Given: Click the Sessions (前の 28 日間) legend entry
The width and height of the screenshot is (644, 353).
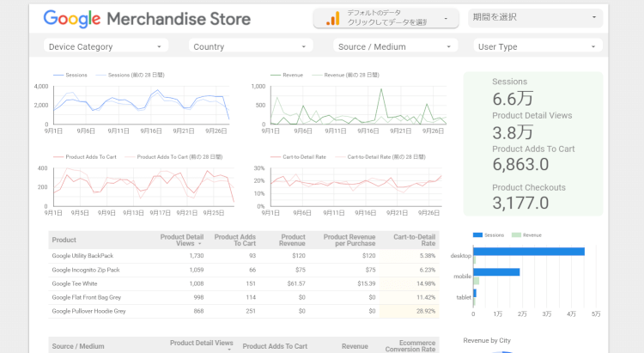Looking at the screenshot, I should click(x=131, y=76).
